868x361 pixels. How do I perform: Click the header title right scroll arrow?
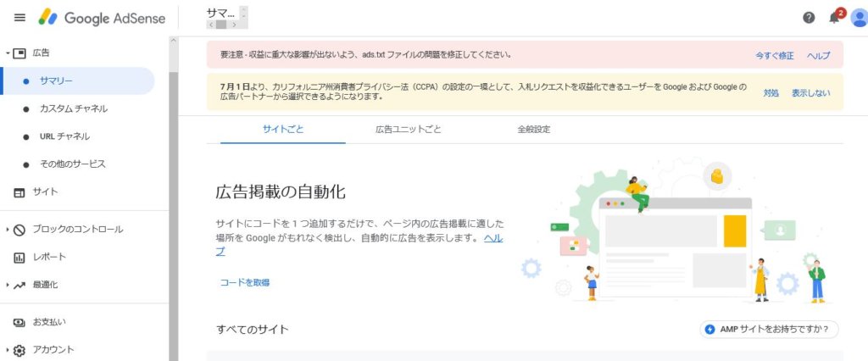point(235,25)
